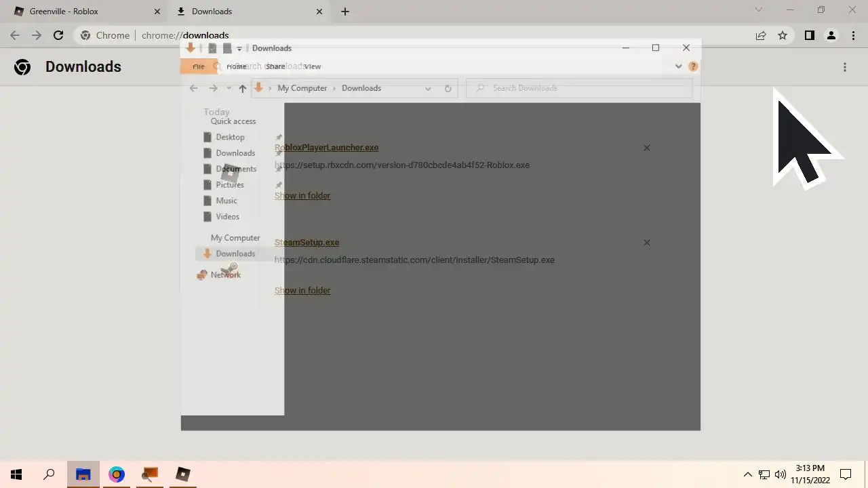This screenshot has height=488, width=868.
Task: Open the Downloads page three-dot menu
Action: (x=845, y=67)
